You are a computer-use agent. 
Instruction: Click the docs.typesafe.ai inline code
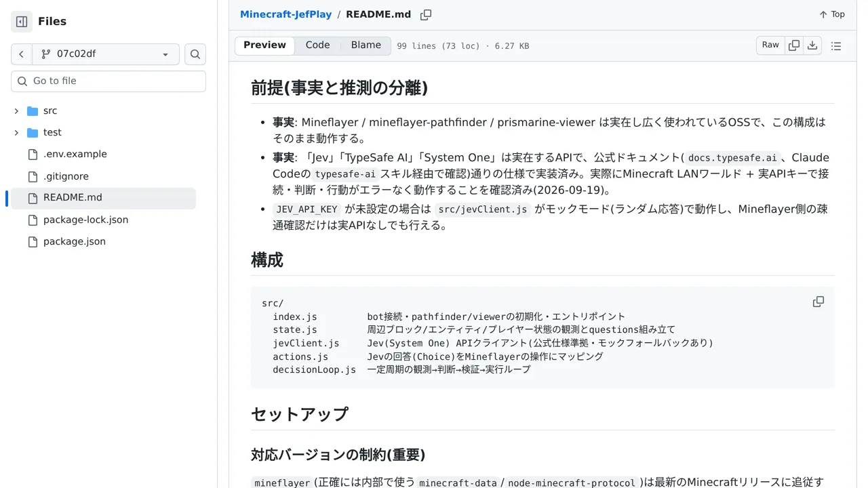pyautogui.click(x=732, y=158)
